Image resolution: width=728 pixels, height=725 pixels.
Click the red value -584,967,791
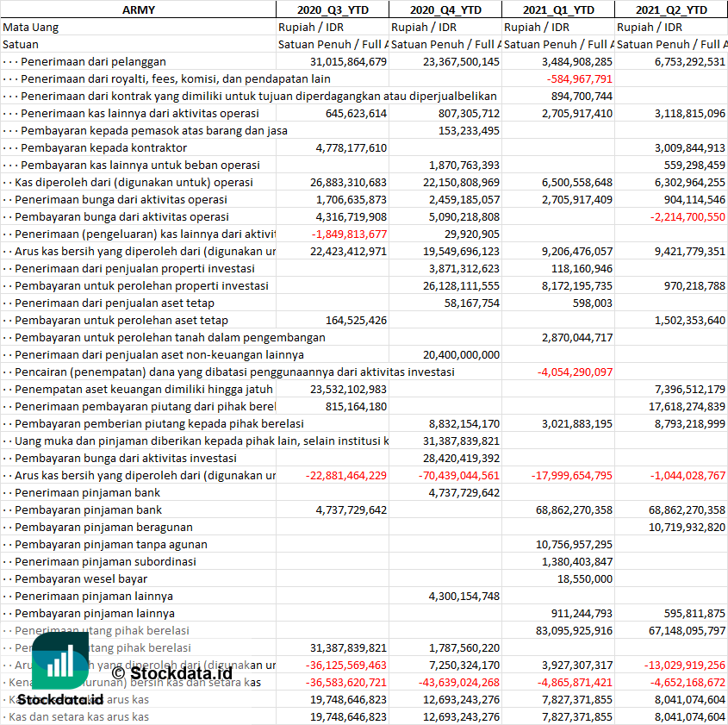pos(580,79)
